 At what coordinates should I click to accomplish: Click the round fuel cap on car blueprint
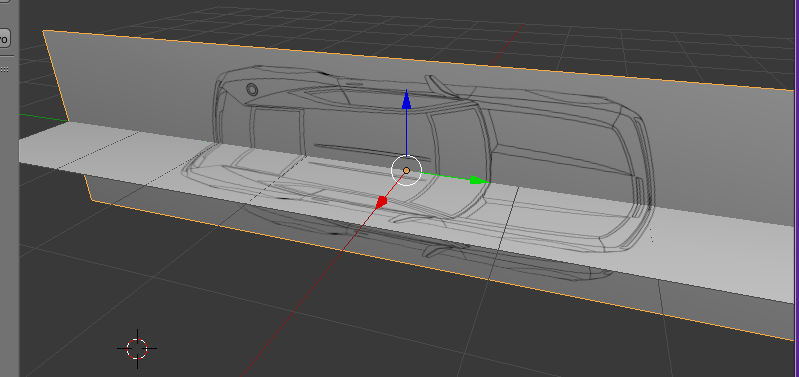pyautogui.click(x=252, y=90)
